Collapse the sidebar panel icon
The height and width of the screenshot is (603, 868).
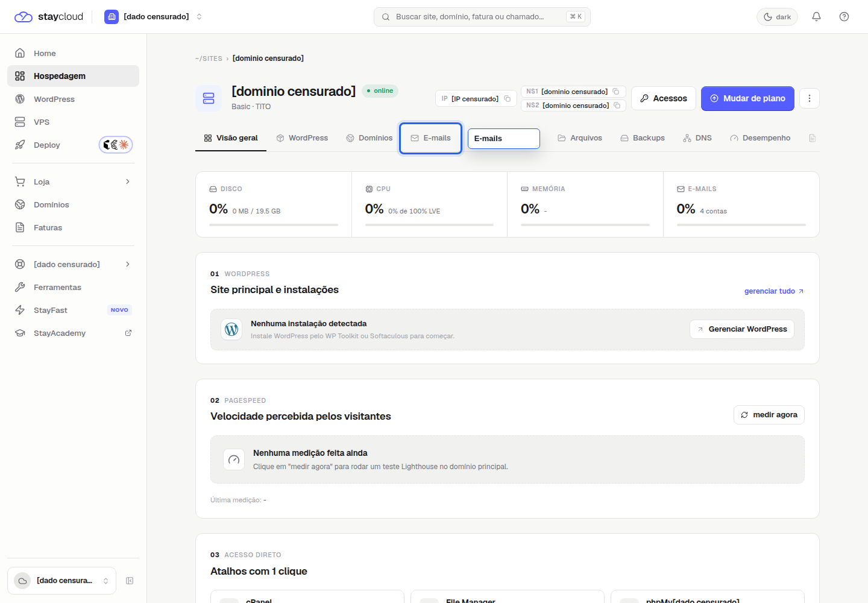pos(130,581)
